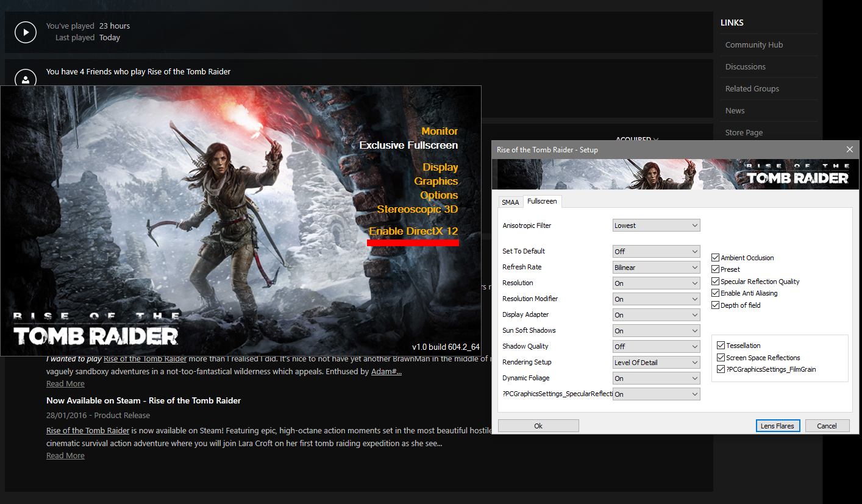Click Enable DirectX 12 in the launcher
The image size is (862, 504).
(x=413, y=231)
